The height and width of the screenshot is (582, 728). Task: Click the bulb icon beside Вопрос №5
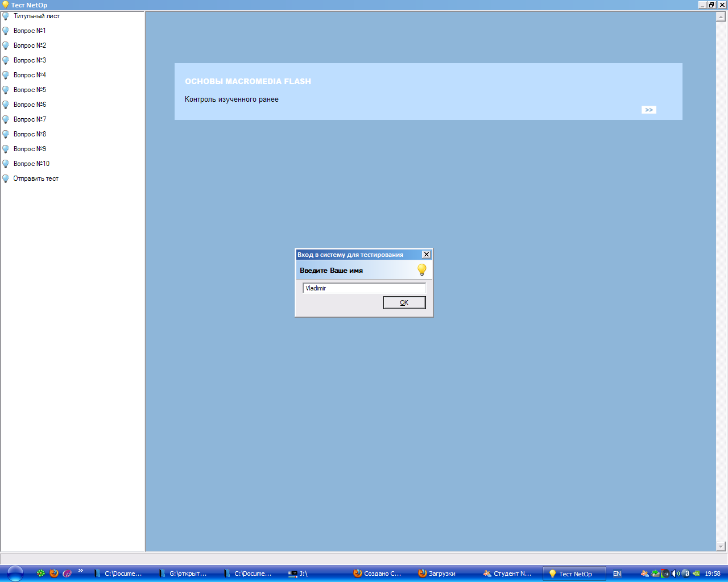(x=6, y=90)
